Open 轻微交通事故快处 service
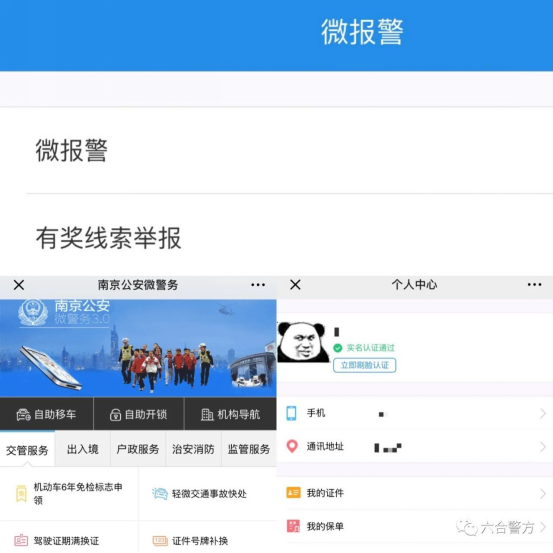 tap(207, 493)
